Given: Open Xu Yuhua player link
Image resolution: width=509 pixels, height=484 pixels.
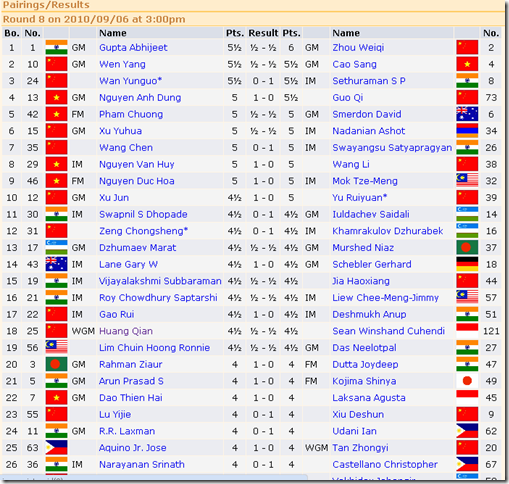Looking at the screenshot, I should (120, 131).
